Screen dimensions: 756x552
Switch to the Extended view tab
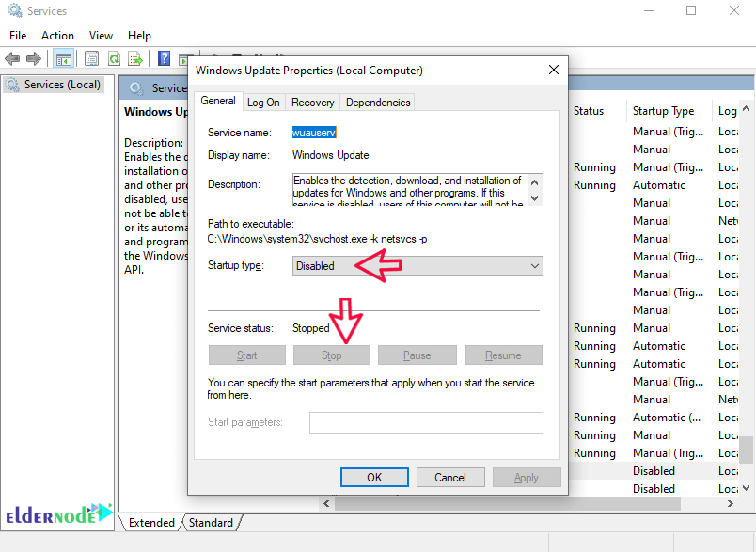point(151,523)
